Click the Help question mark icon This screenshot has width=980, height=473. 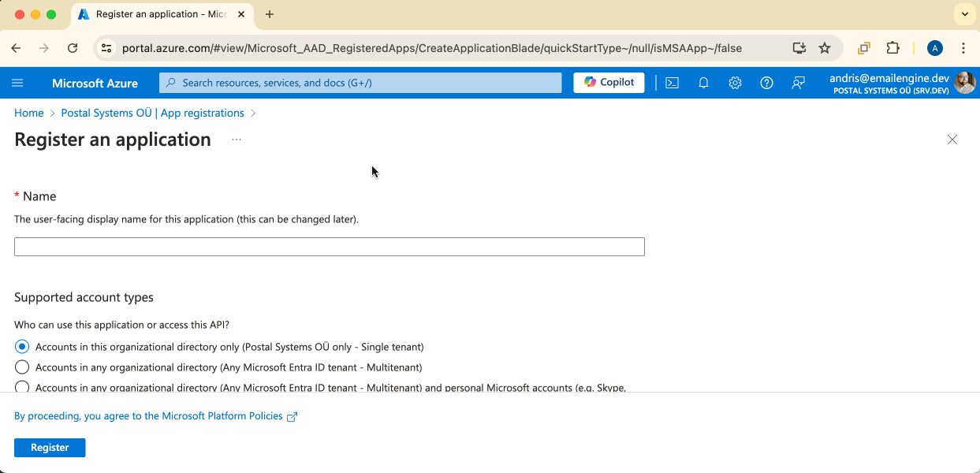[766, 83]
